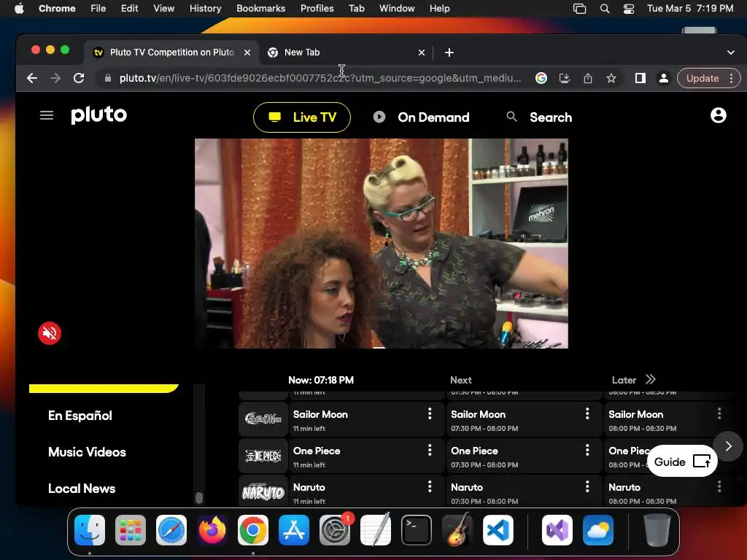Click the On Demand play icon
Viewport: 747px width, 560px height.
coord(379,117)
